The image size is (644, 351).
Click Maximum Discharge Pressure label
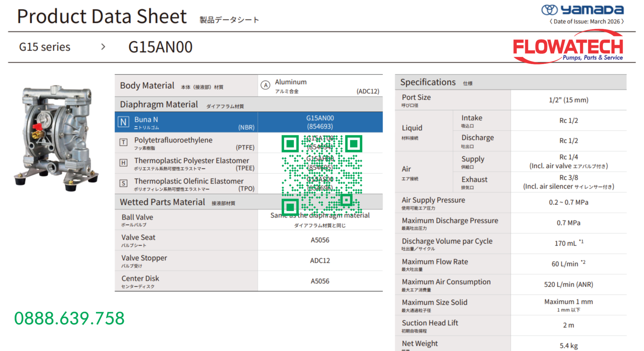coord(450,221)
